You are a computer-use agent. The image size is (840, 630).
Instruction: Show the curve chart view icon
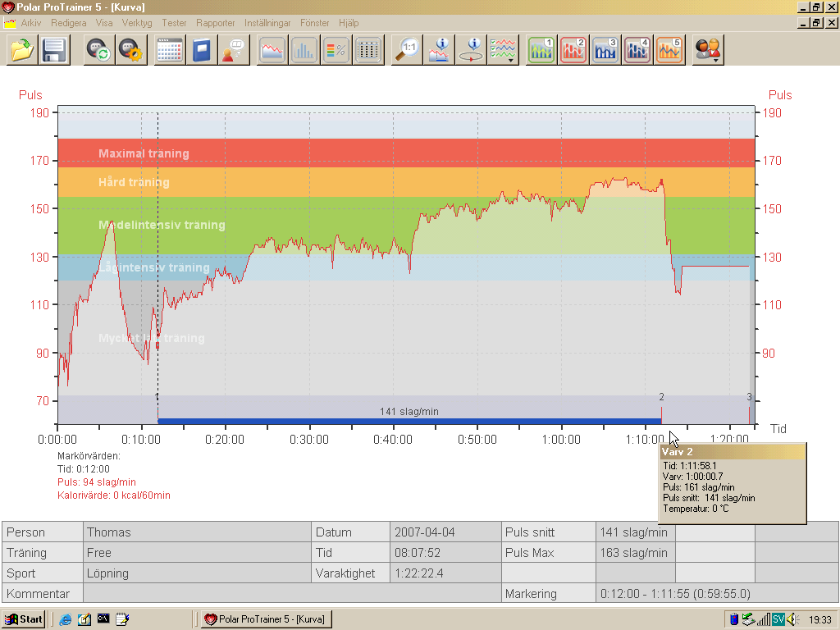pos(272,50)
